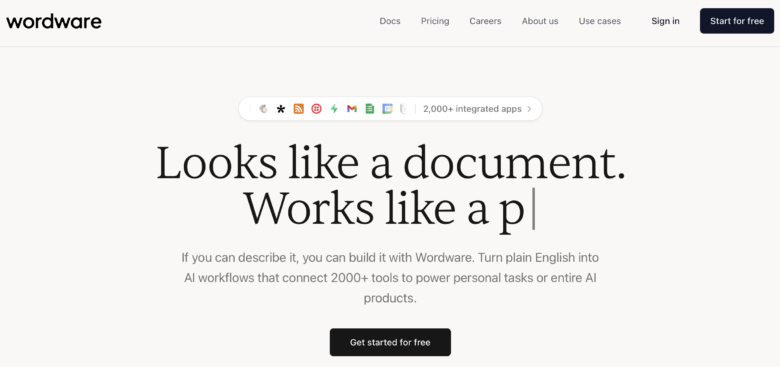Click the faded Notion icon
Image resolution: width=780 pixels, height=367 pixels.
404,109
